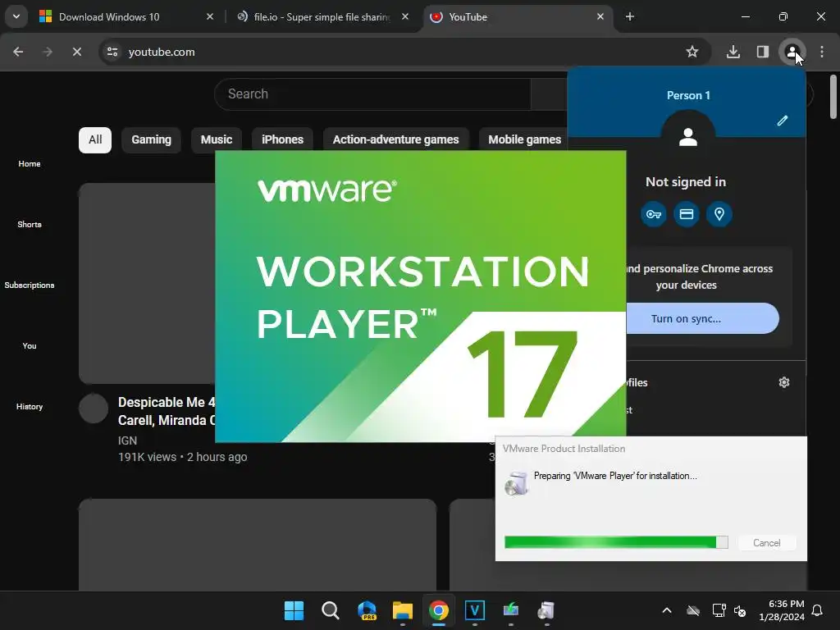Click the muted volume tray icon
Viewport: 840px width, 630px height.
coord(741,610)
